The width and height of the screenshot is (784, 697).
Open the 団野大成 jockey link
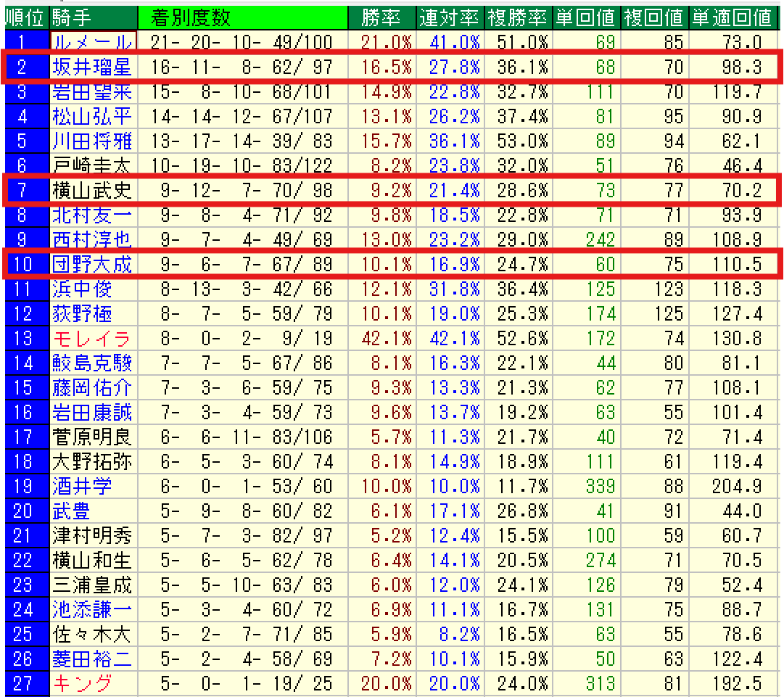[92, 264]
